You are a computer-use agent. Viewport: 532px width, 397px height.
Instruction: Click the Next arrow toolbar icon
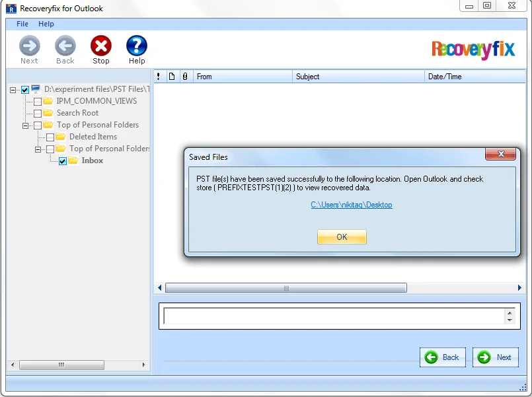pos(30,46)
